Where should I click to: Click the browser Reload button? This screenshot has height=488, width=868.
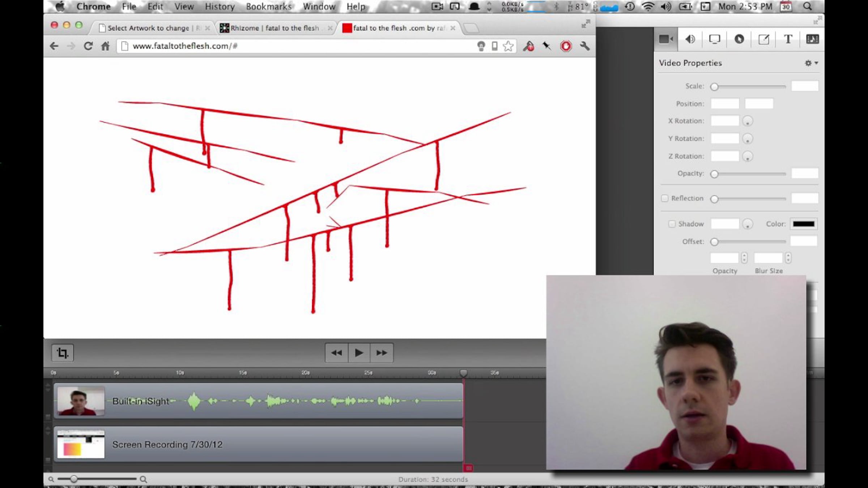pos(88,46)
